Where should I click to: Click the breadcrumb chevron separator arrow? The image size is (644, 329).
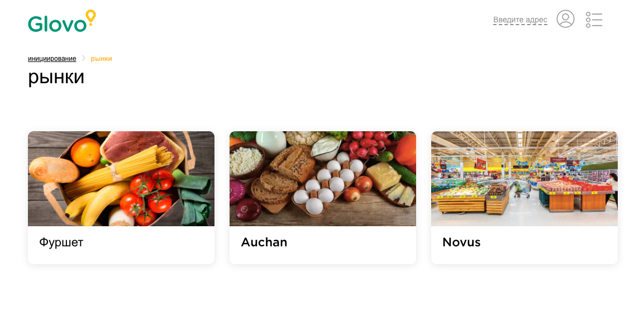pyautogui.click(x=83, y=58)
